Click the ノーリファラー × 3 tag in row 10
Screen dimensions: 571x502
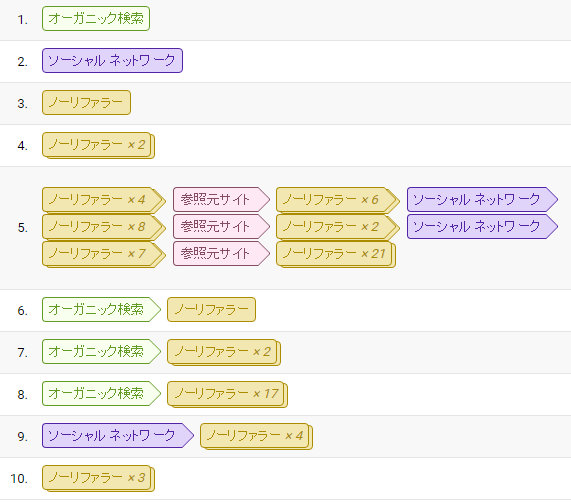pos(98,478)
